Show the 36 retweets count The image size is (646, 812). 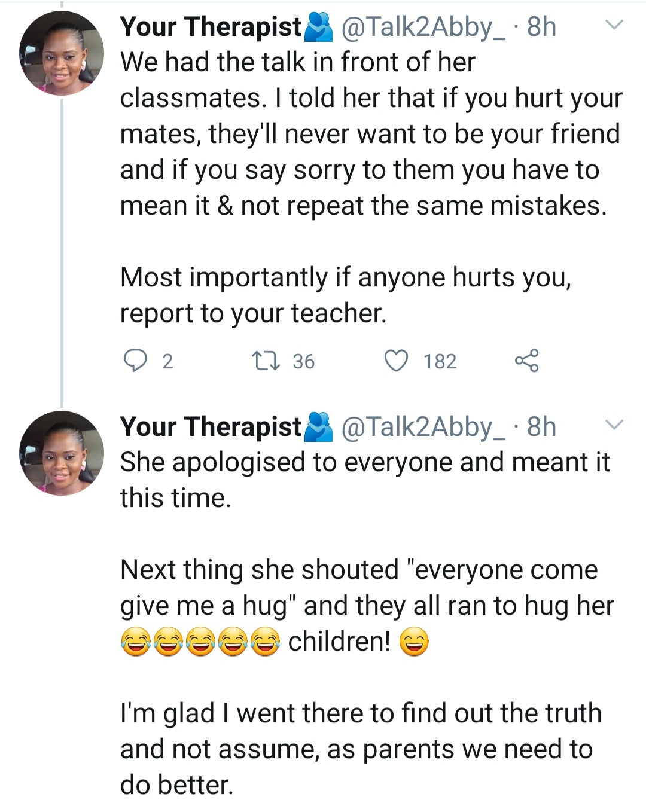[303, 361]
